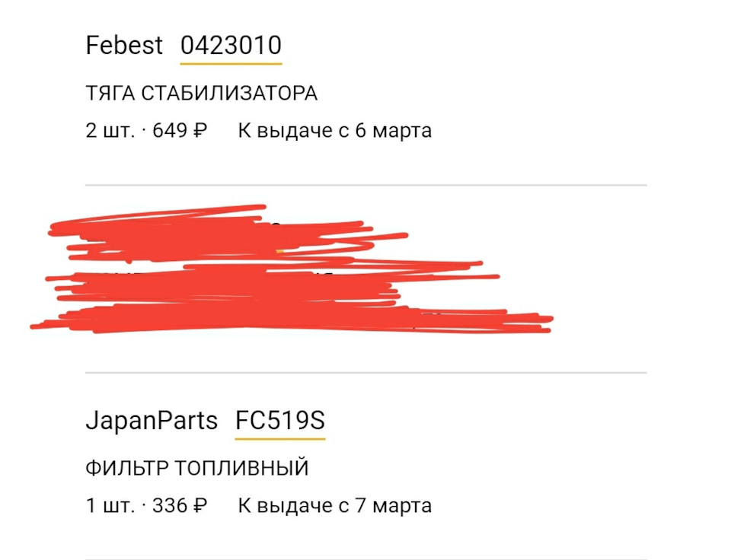The width and height of the screenshot is (731, 560).
Task: Click the orange underline beneath 0423010
Action: click(x=231, y=63)
